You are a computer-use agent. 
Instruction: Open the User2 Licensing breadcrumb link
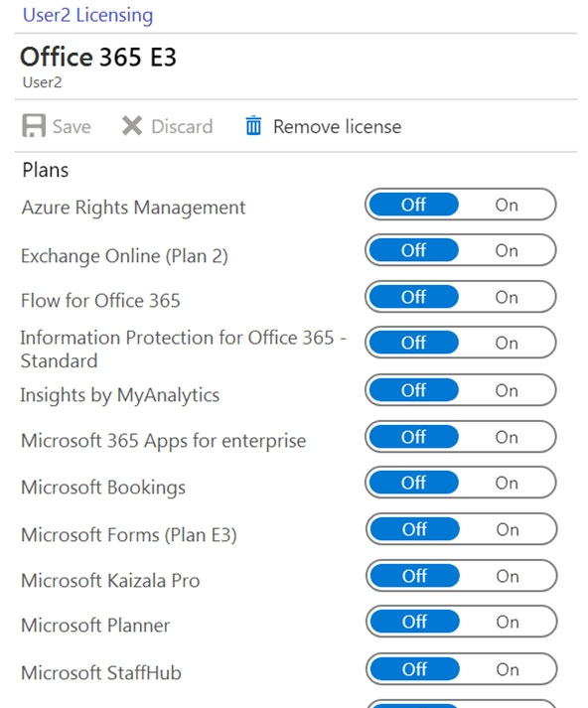87,15
